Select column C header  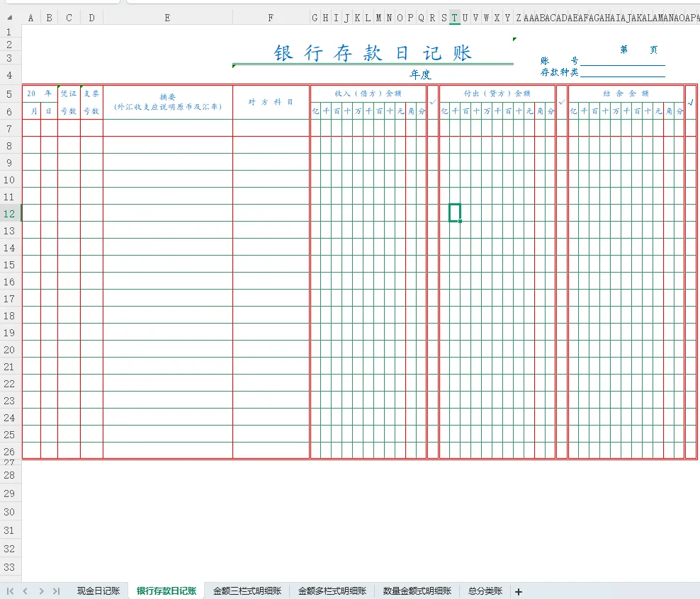coord(69,18)
